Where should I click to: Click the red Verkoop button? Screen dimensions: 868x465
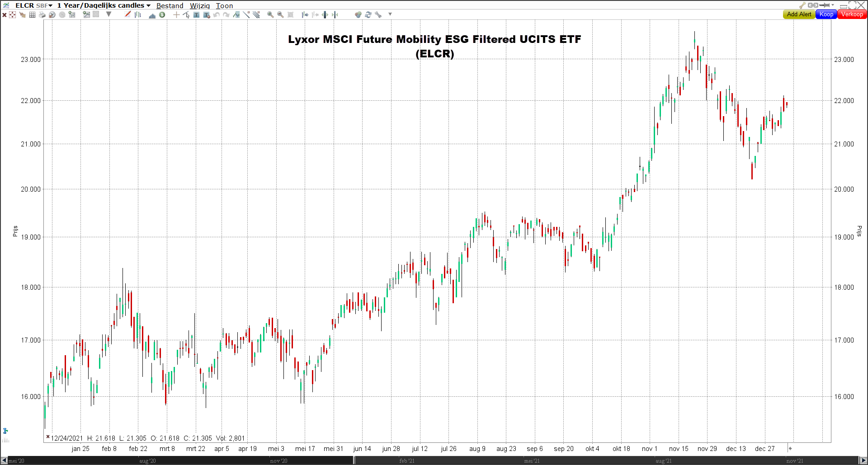(852, 14)
